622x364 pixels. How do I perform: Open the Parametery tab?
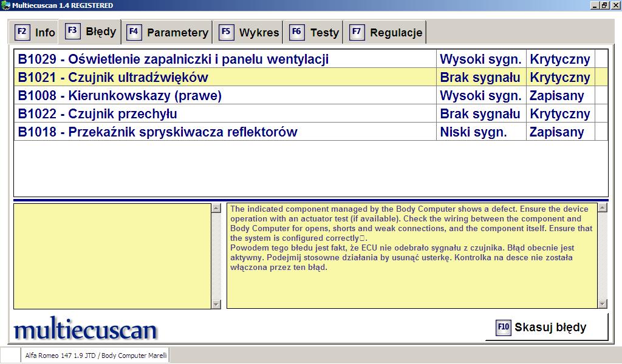(x=166, y=32)
